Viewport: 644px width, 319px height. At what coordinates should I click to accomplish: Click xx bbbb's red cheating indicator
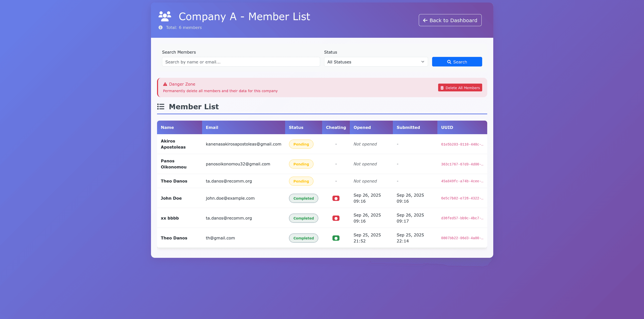pyautogui.click(x=336, y=218)
